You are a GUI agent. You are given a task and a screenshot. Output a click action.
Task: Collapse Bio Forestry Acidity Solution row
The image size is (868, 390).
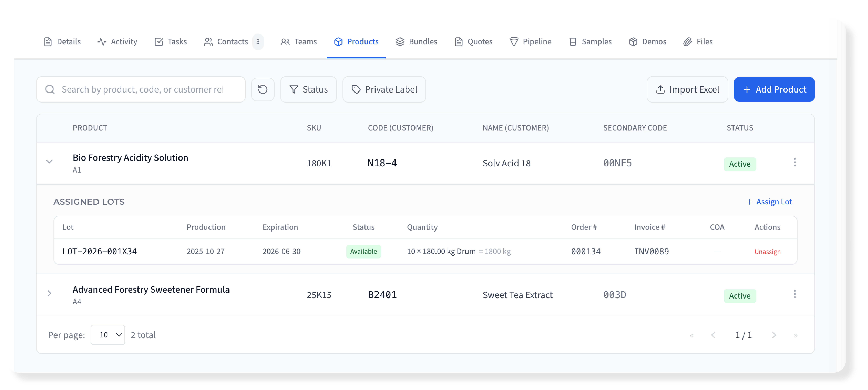click(x=49, y=162)
